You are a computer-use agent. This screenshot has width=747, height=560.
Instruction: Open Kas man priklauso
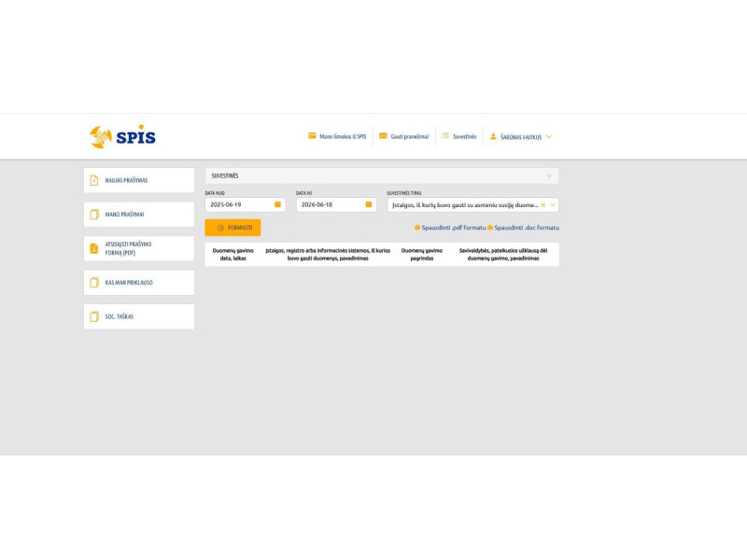[139, 283]
